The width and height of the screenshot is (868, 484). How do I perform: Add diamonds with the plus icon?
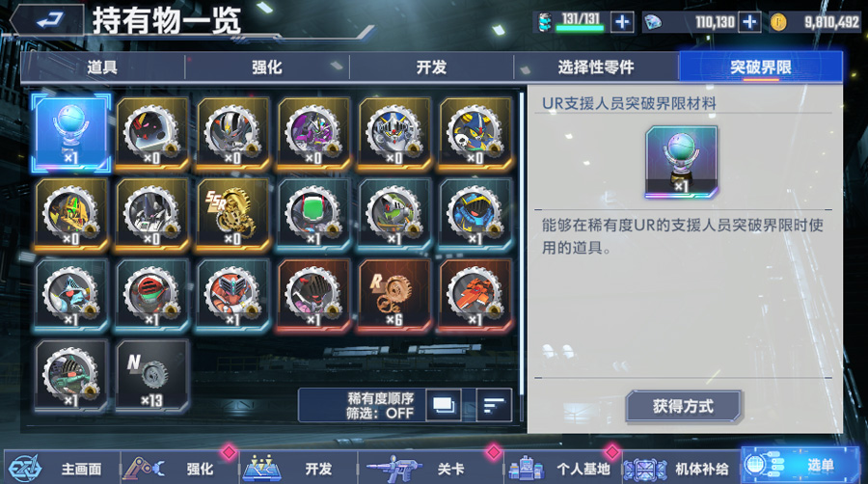click(749, 22)
